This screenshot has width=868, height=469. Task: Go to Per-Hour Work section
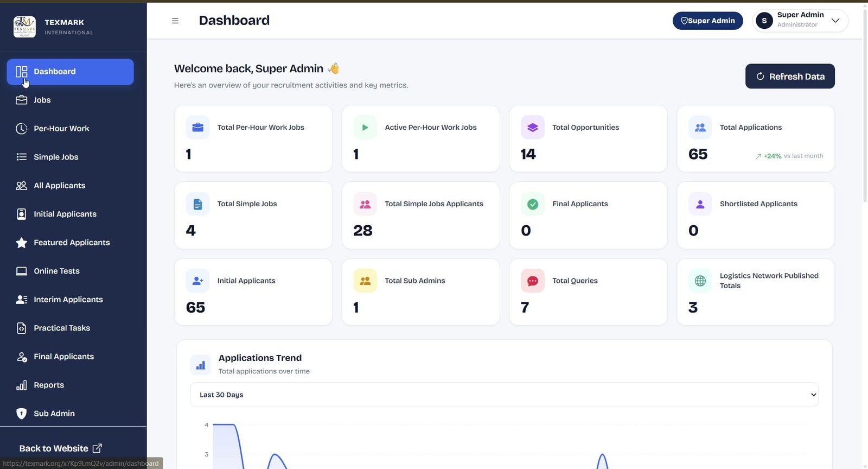click(x=71, y=129)
